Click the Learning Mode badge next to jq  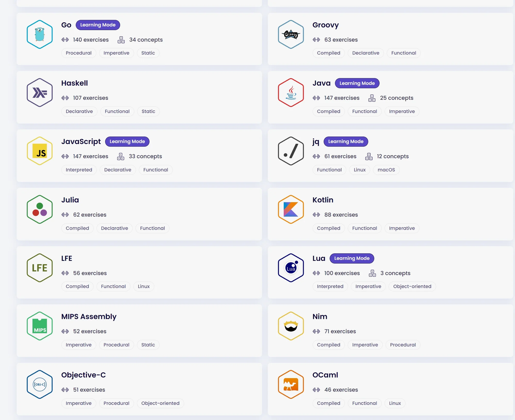pyautogui.click(x=346, y=141)
